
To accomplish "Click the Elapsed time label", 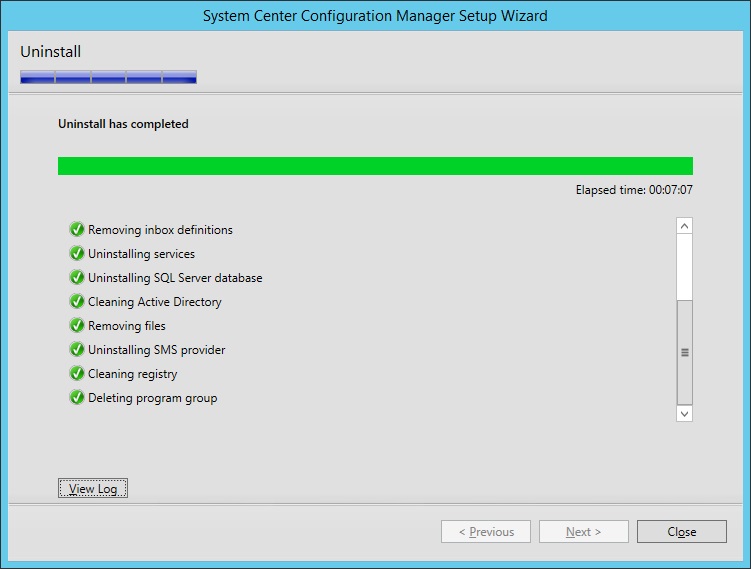I will pos(634,190).
